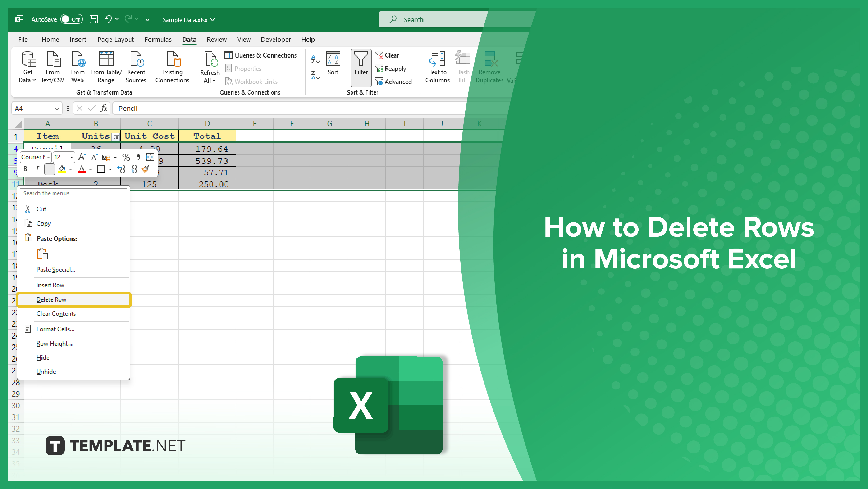Click From Web icon
This screenshot has height=489, width=868.
click(x=77, y=67)
